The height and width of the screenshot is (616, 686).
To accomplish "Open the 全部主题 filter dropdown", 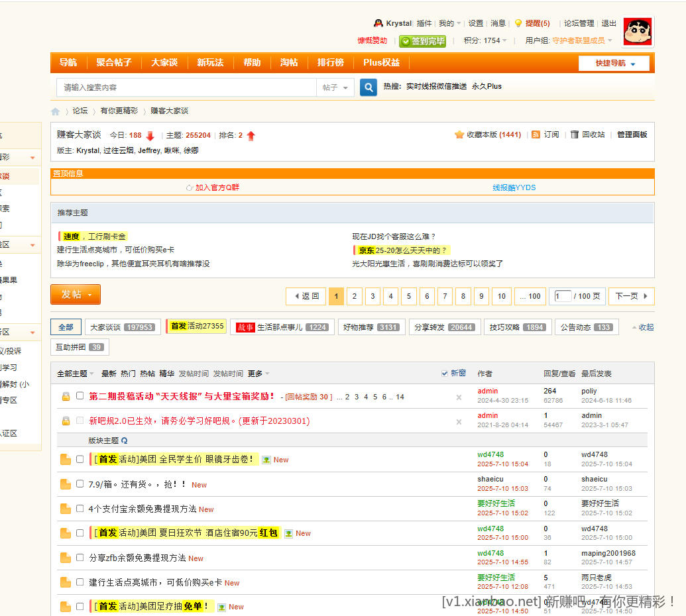I will (76, 374).
